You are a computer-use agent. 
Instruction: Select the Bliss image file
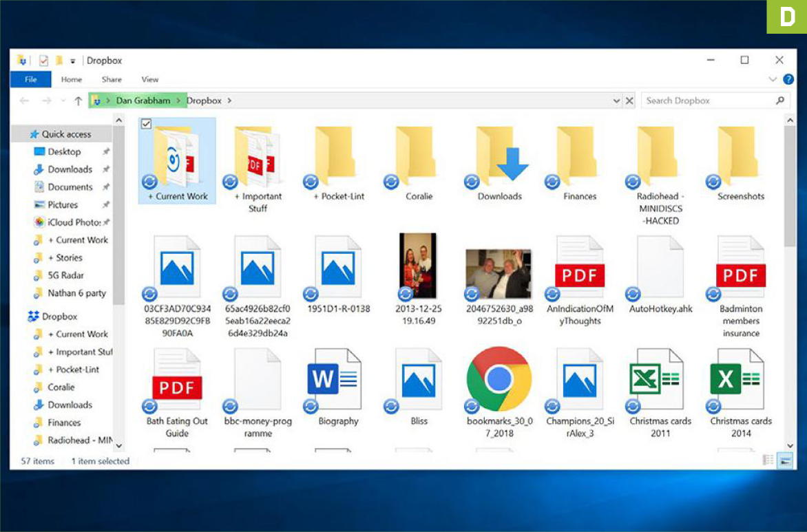coord(419,387)
